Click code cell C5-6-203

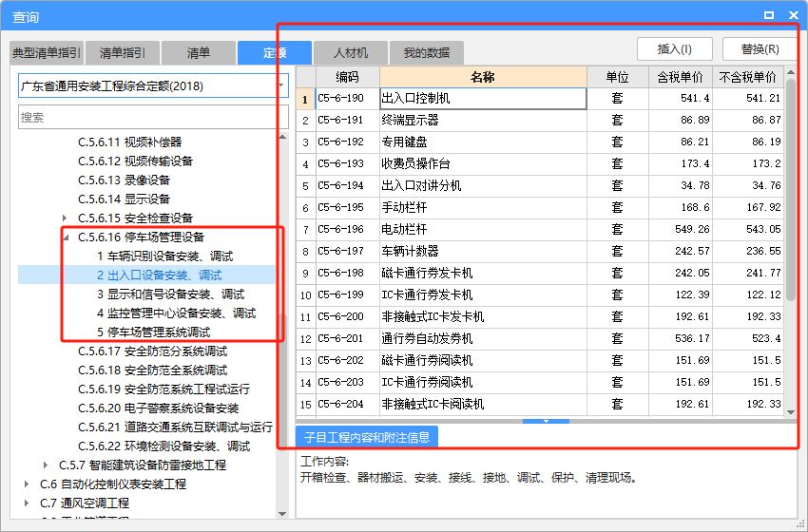347,383
